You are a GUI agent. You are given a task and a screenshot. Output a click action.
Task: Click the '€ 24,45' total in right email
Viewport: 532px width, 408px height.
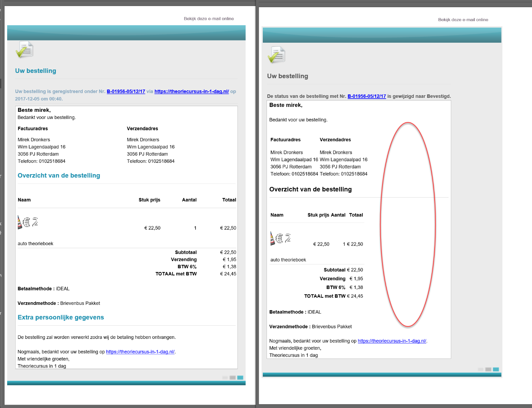tap(355, 296)
